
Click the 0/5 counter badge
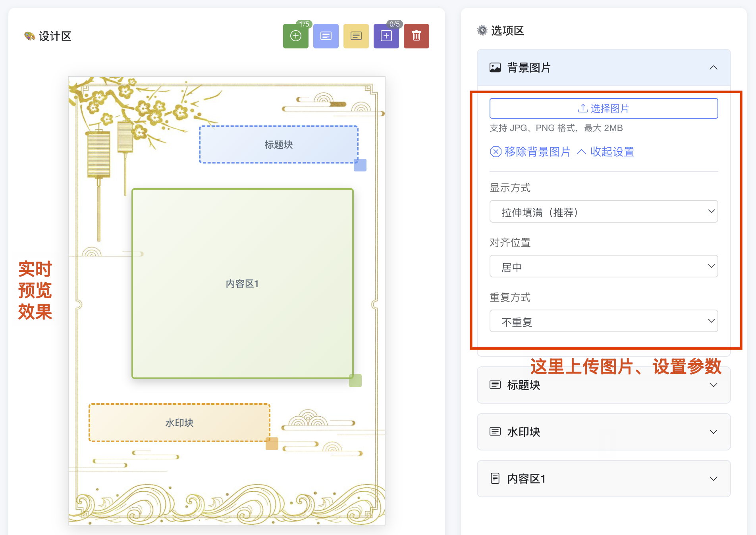pos(394,24)
